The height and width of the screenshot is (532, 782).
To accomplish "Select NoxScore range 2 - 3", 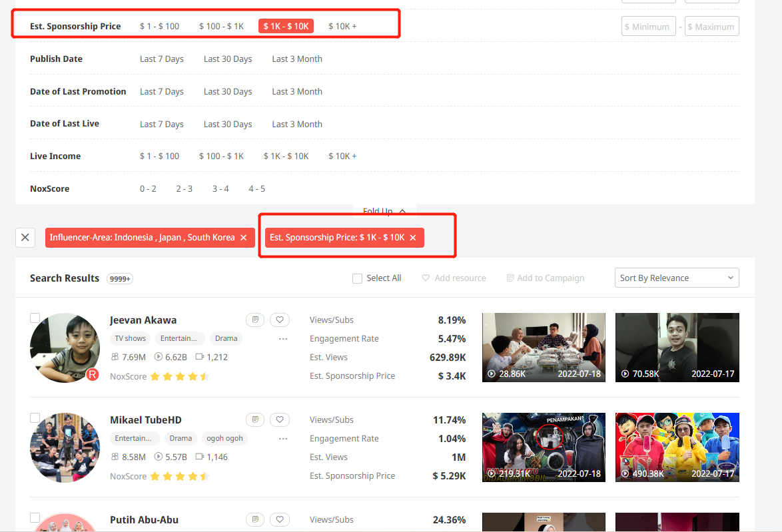I will pyautogui.click(x=184, y=188).
